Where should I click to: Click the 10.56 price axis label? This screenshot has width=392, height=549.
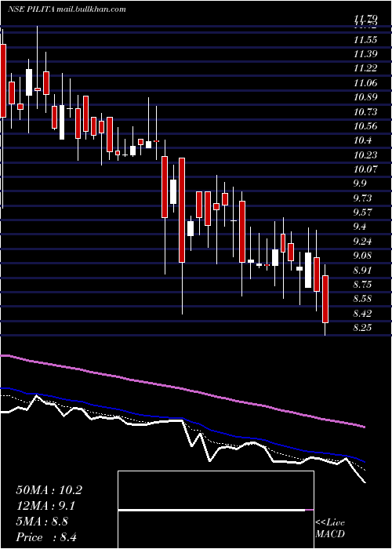pyautogui.click(x=365, y=126)
